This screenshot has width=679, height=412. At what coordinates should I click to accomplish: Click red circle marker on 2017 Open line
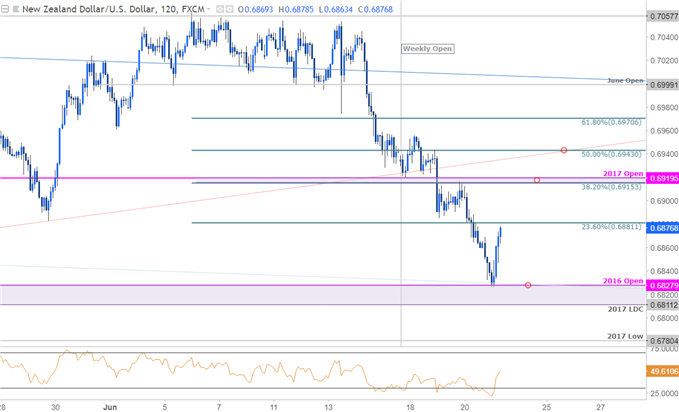[x=537, y=180]
